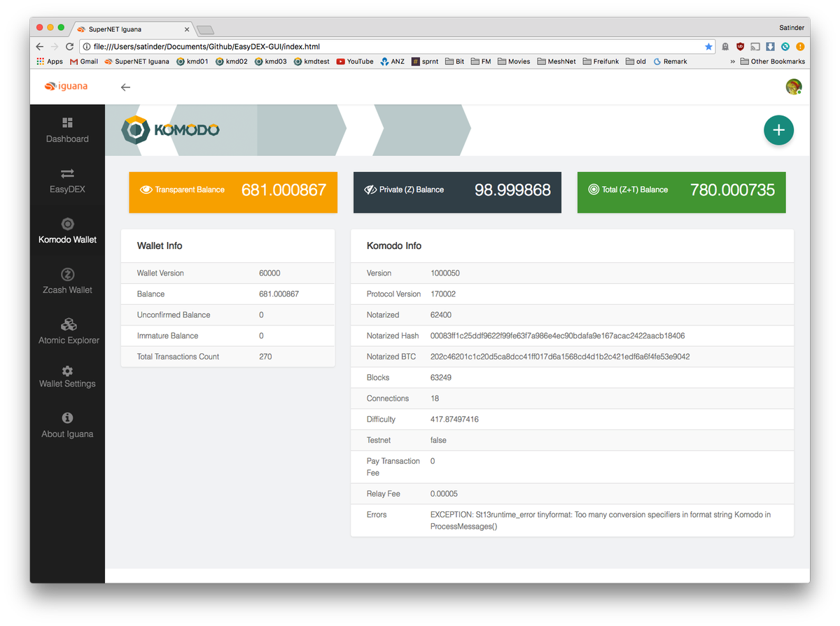Click the Blocks value 63249
This screenshot has width=840, height=626.
pos(441,378)
